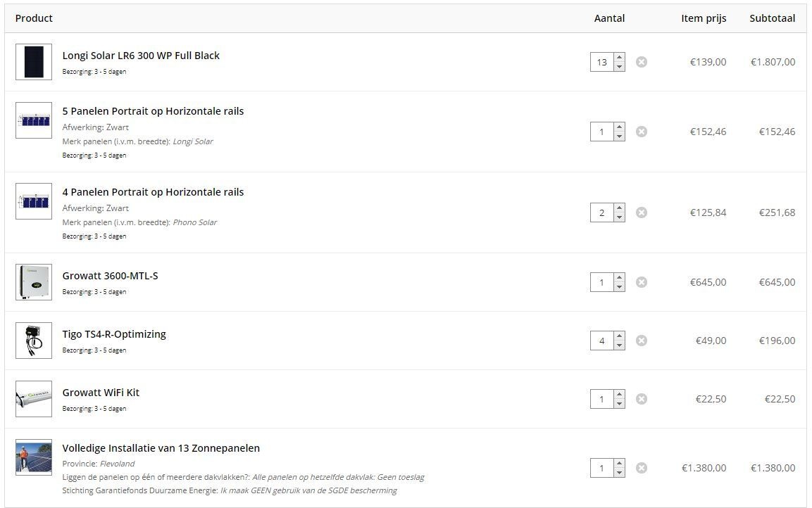
Task: Remove Tigo TS4-R-Optimizing from cart
Action: click(x=642, y=341)
